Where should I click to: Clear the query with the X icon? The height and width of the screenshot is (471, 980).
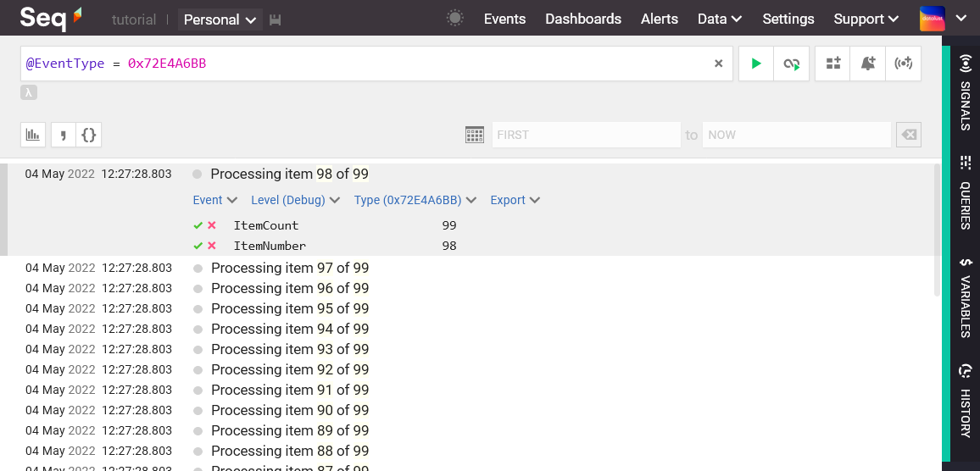tap(719, 63)
